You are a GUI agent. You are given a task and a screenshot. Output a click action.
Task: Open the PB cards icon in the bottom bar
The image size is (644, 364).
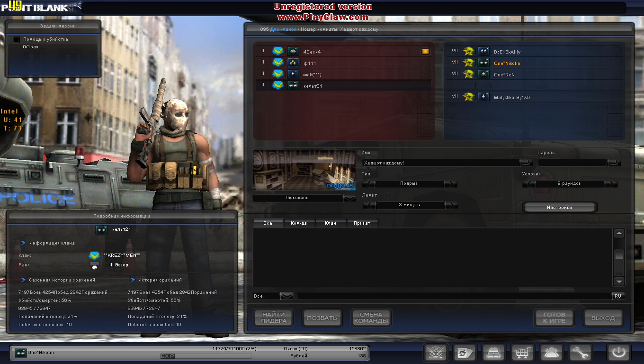click(x=464, y=353)
